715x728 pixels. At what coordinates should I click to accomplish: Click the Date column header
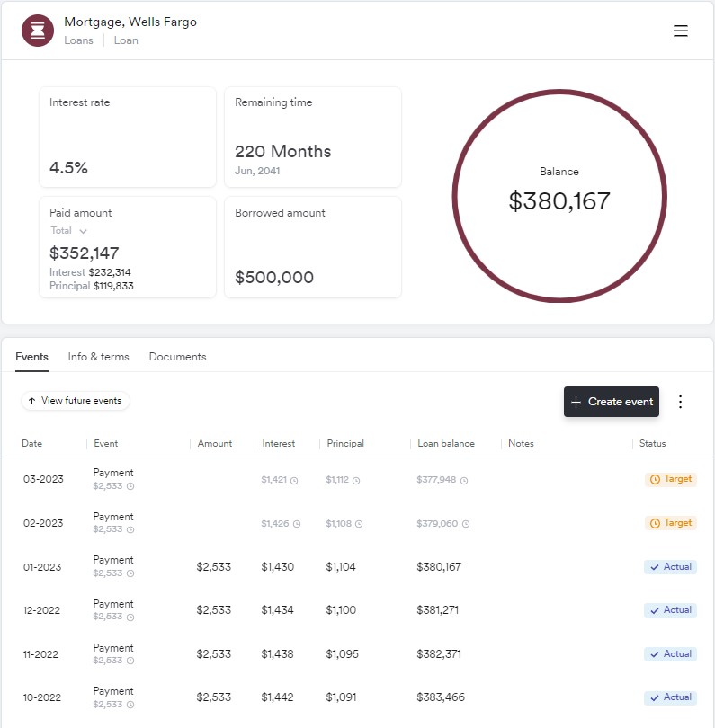click(32, 443)
